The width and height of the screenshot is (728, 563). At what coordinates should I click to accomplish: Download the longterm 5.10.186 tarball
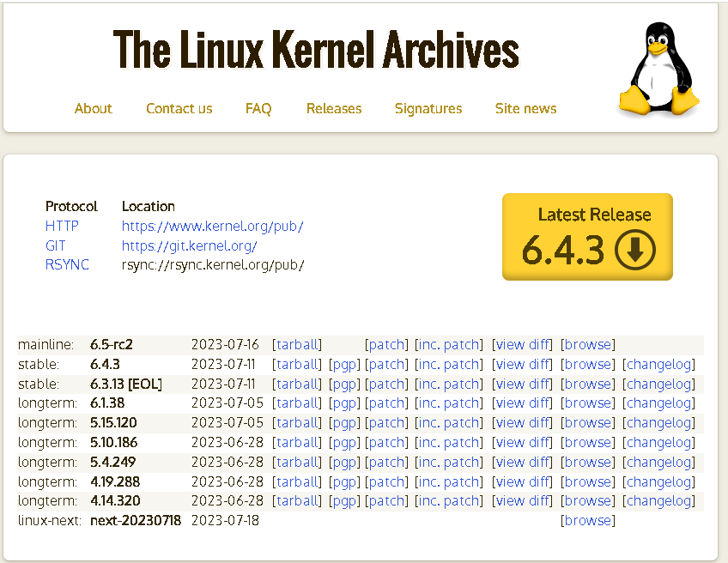click(297, 442)
